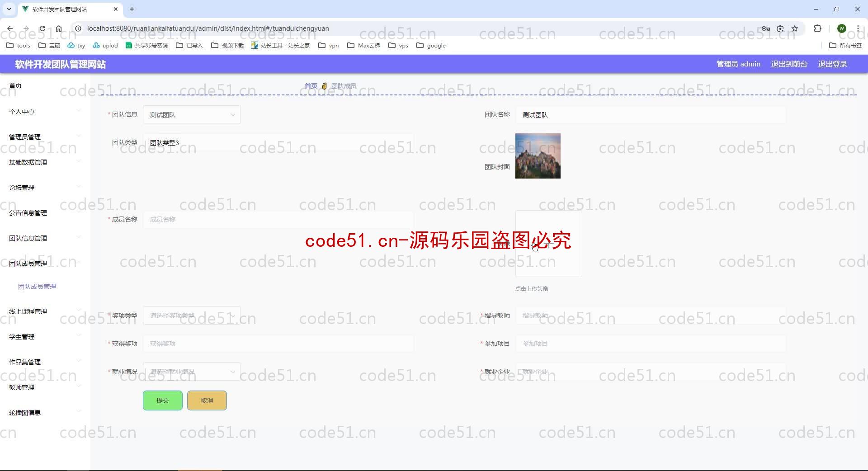Open 首页 in sidebar
Screen dimensions: 868x471
tap(45, 85)
